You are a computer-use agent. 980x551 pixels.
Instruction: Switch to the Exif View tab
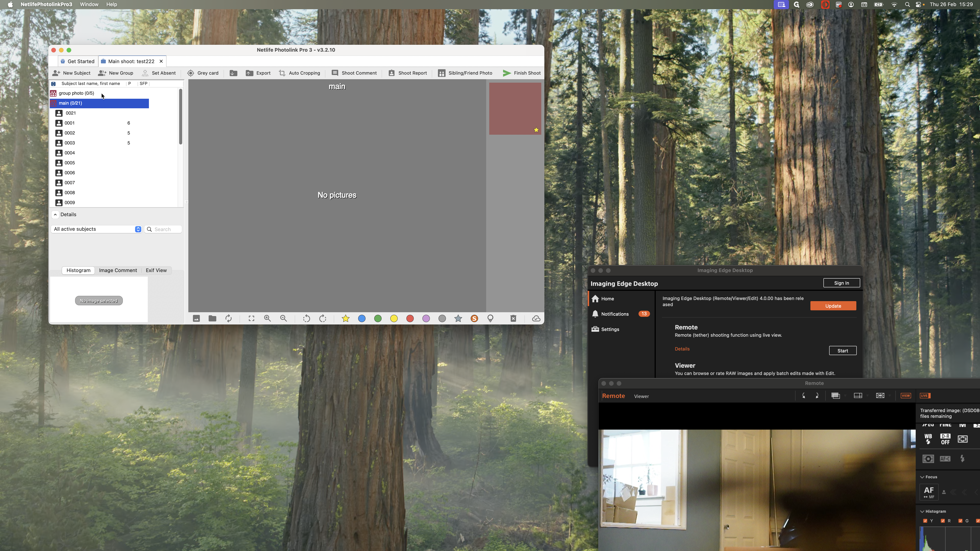[156, 270]
